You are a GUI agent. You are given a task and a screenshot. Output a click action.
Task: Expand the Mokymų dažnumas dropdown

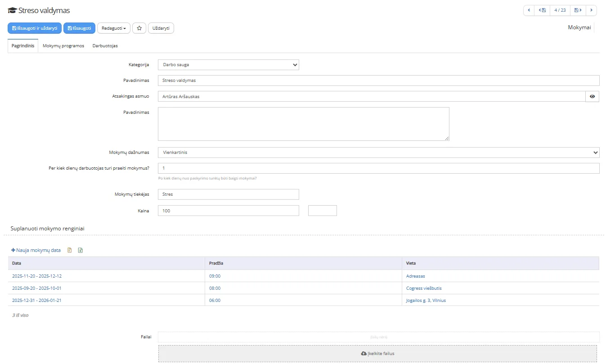coord(378,153)
